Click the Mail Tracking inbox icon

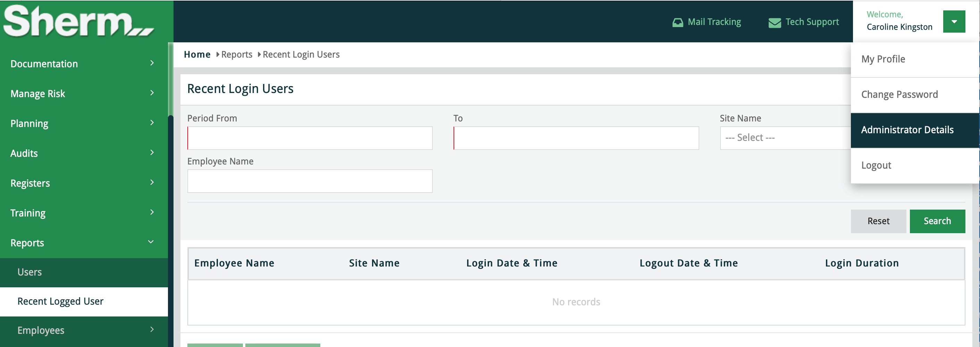(x=677, y=23)
